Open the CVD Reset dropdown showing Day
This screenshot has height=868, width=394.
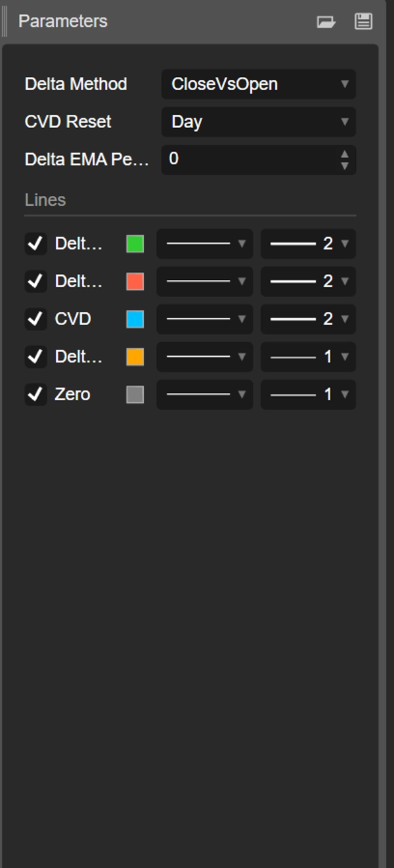pos(258,122)
